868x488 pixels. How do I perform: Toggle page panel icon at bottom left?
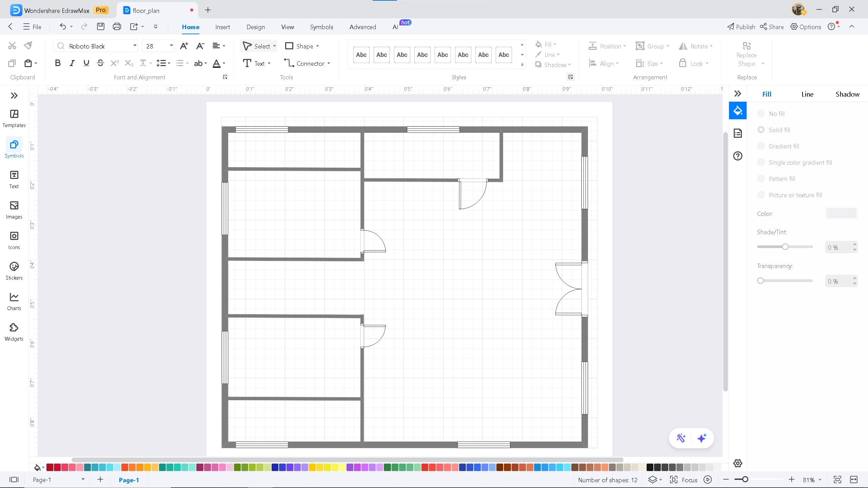pyautogui.click(x=14, y=480)
